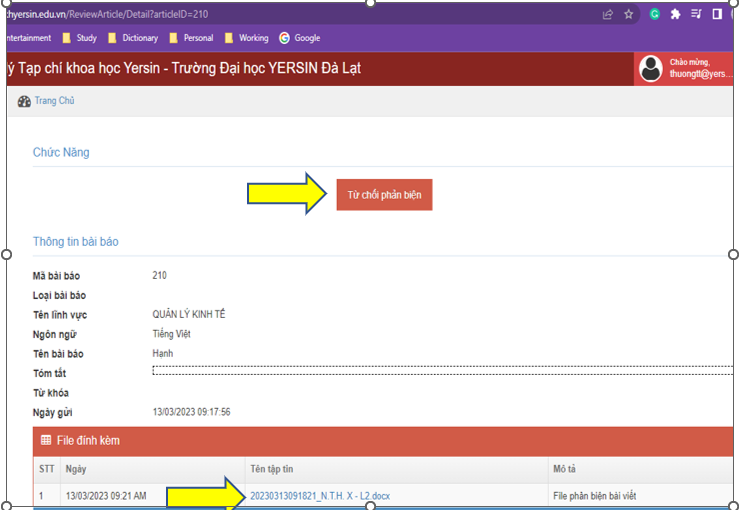Click the File đính kèm table icon
Screen dimensions: 740x510
click(x=46, y=440)
